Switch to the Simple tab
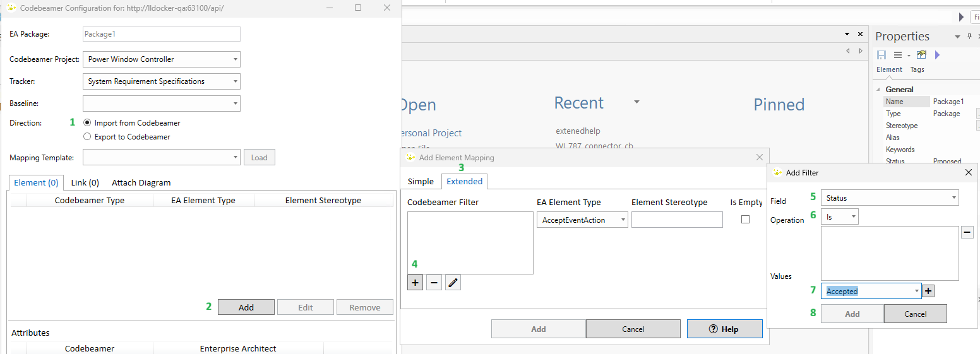 coord(421,182)
